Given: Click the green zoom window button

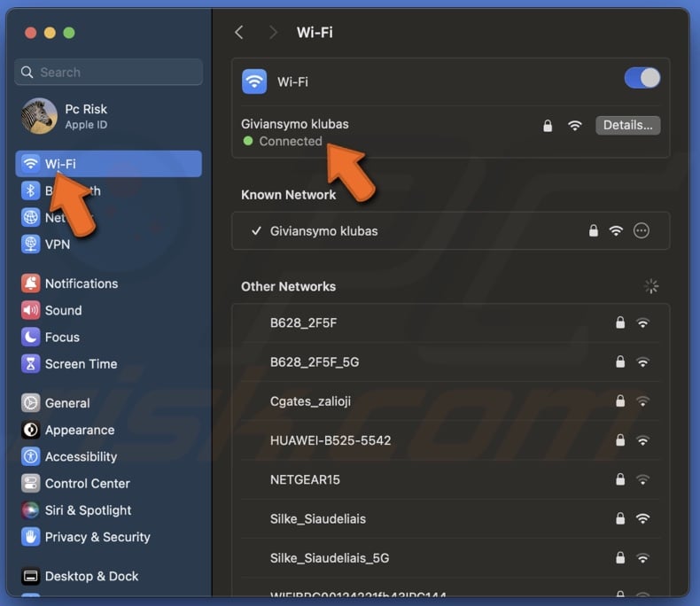Looking at the screenshot, I should pos(69,33).
